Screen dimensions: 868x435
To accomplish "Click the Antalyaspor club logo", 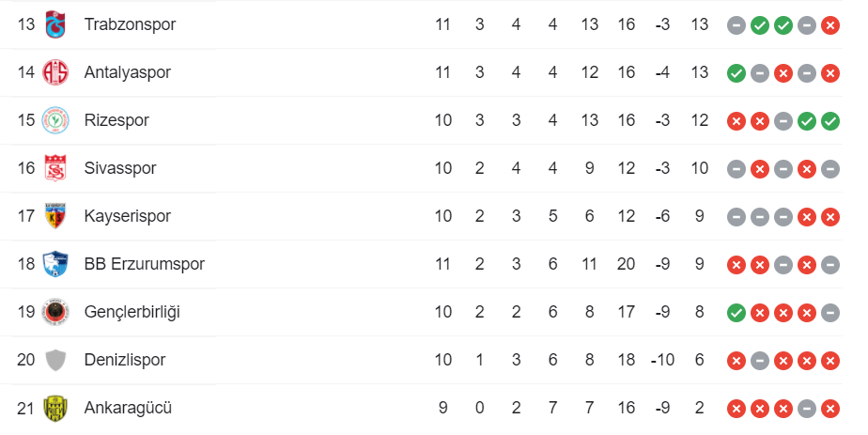I will coord(56,72).
